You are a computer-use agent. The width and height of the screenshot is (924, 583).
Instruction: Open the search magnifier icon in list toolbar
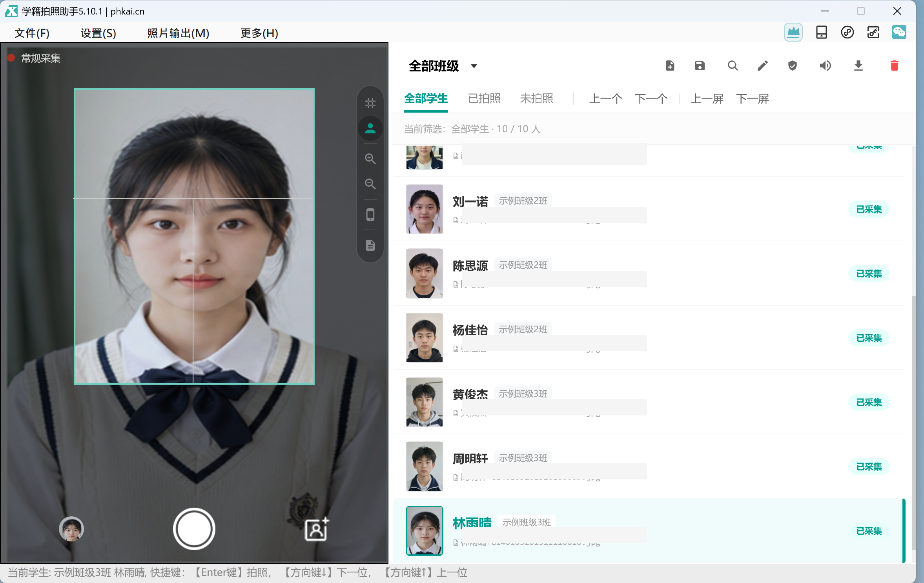pyautogui.click(x=732, y=66)
